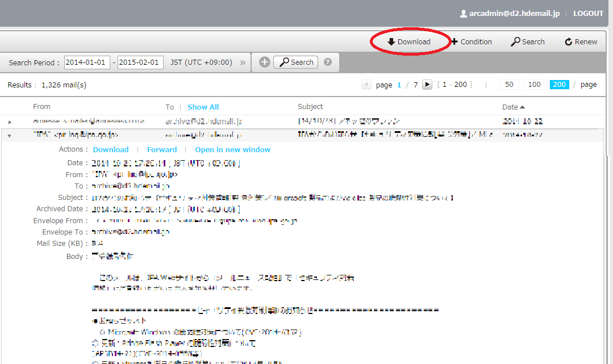Screen dimensions: 613x364
Task: Select 200 results per page
Action: [x=560, y=85]
